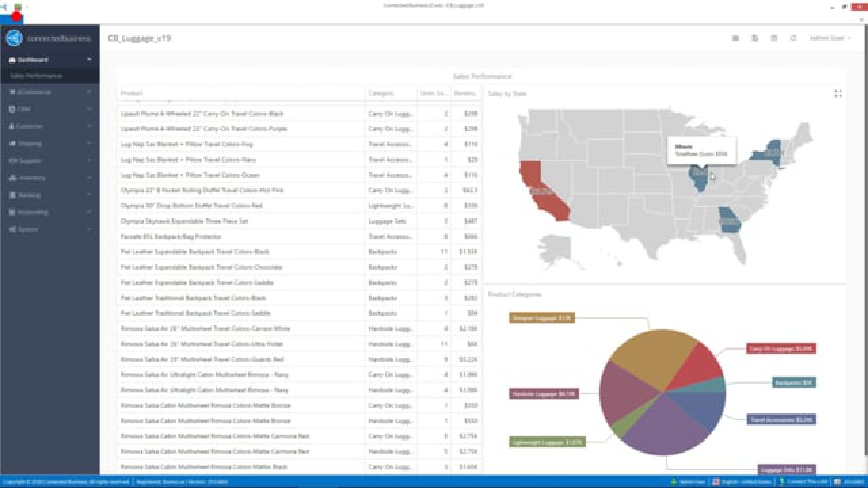Select the Sales Performance menu entry
This screenshot has height=488, width=868.
pyautogui.click(x=37, y=76)
